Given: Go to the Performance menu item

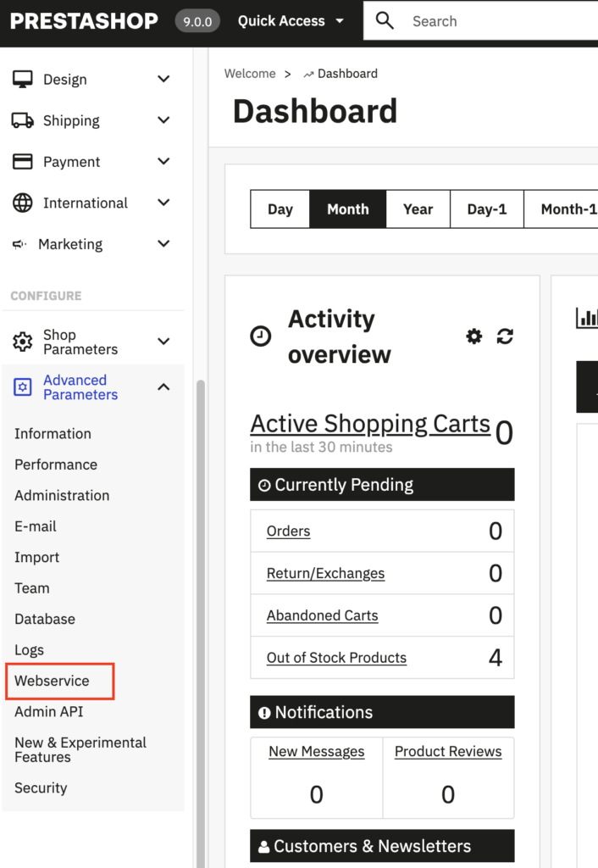Looking at the screenshot, I should (x=56, y=465).
